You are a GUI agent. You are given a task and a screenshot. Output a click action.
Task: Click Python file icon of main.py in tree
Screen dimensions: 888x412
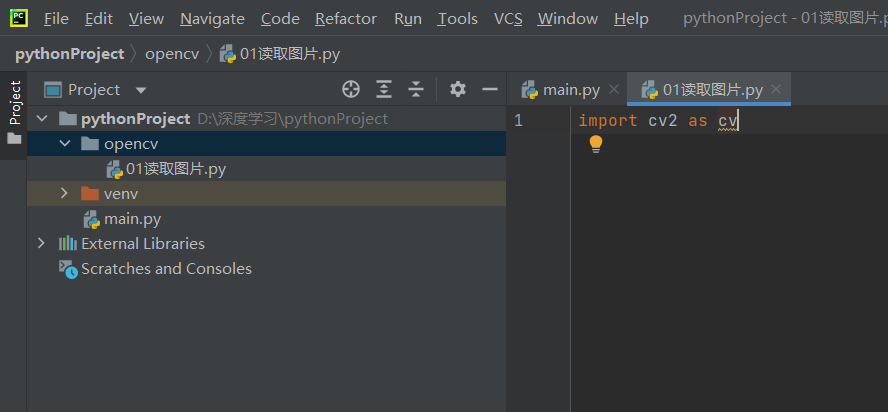(92, 219)
